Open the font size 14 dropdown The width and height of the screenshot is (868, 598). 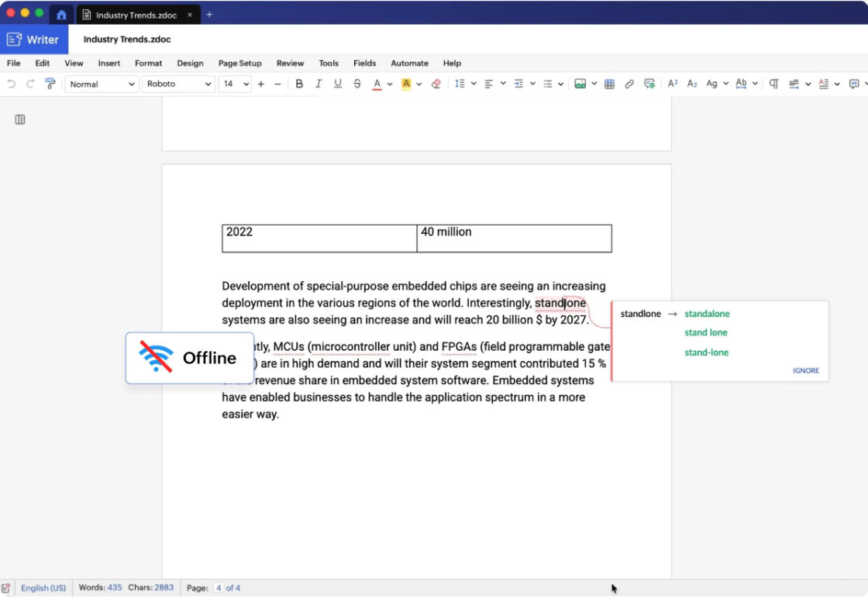[x=235, y=84]
